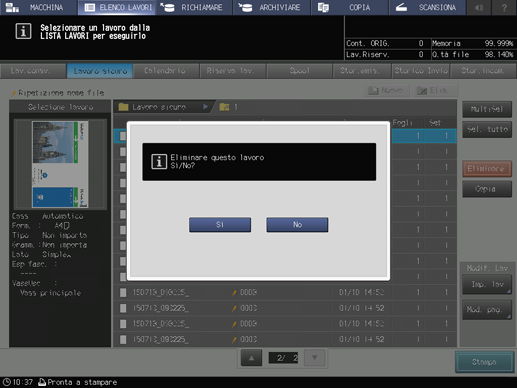Open the MACCHINA tab
This screenshot has height=388, width=517.
tap(38, 7)
